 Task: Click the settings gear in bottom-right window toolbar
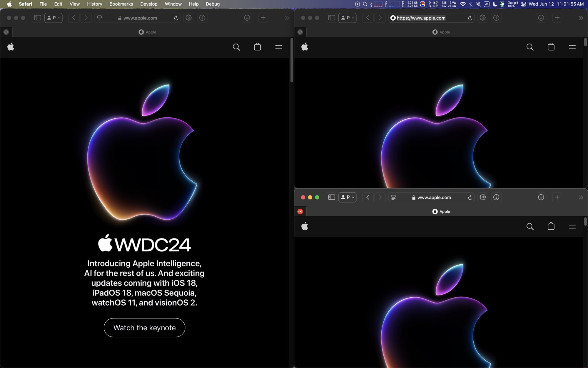(x=482, y=197)
